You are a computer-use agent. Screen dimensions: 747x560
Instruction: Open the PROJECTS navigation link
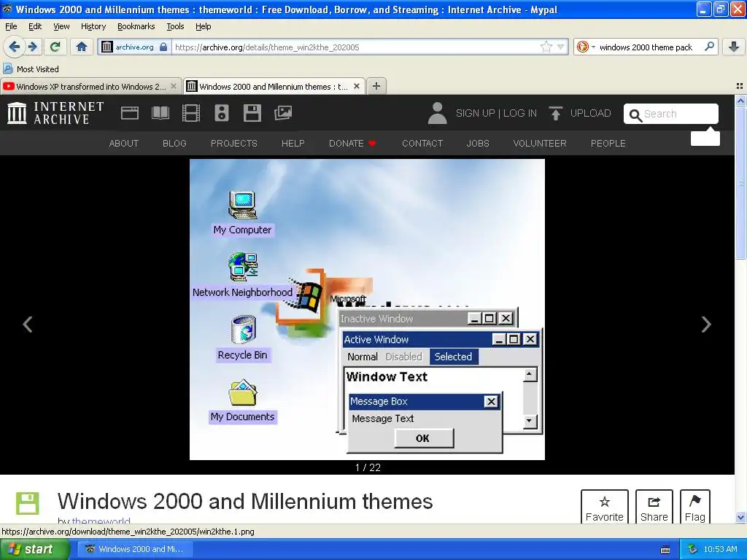coord(234,144)
